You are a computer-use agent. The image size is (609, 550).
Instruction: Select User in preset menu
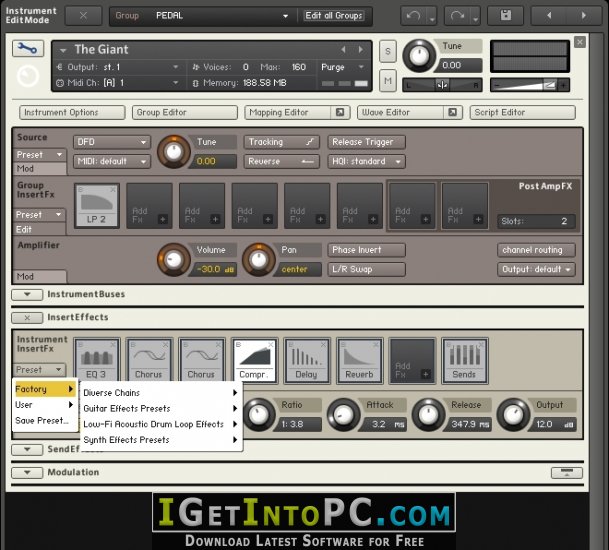point(45,405)
